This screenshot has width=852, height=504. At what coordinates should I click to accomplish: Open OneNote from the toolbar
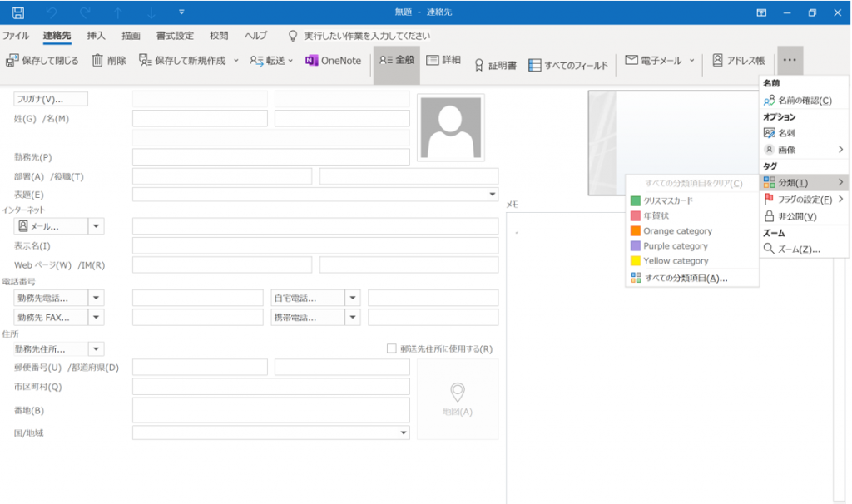pos(333,61)
